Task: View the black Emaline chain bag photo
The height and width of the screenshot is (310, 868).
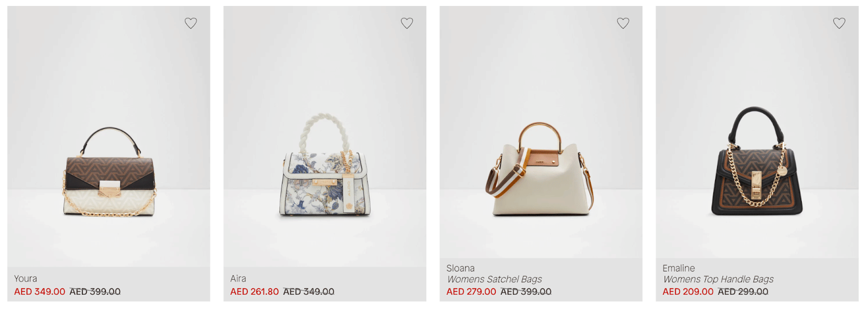Action: [x=757, y=161]
